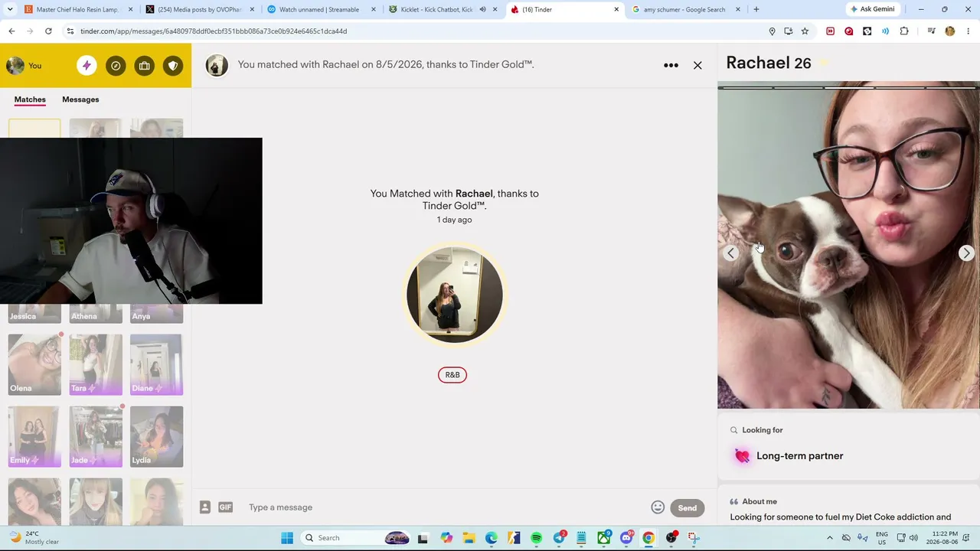Show Rachael's previous profile photo

tap(731, 253)
